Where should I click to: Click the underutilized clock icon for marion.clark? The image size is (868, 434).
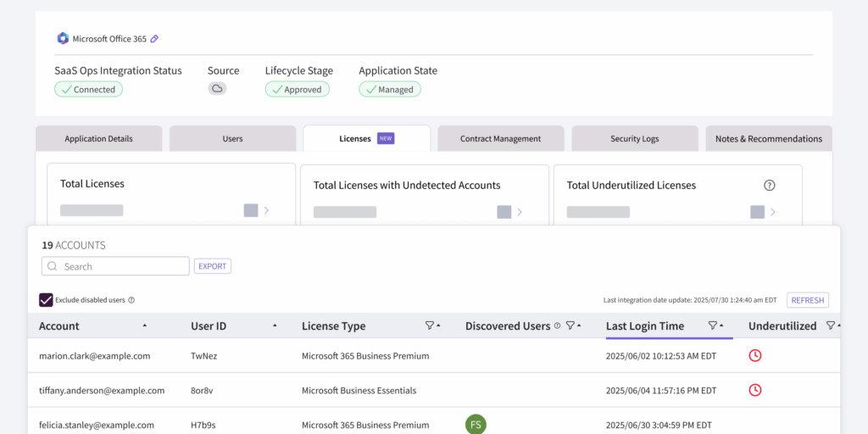[x=754, y=356]
